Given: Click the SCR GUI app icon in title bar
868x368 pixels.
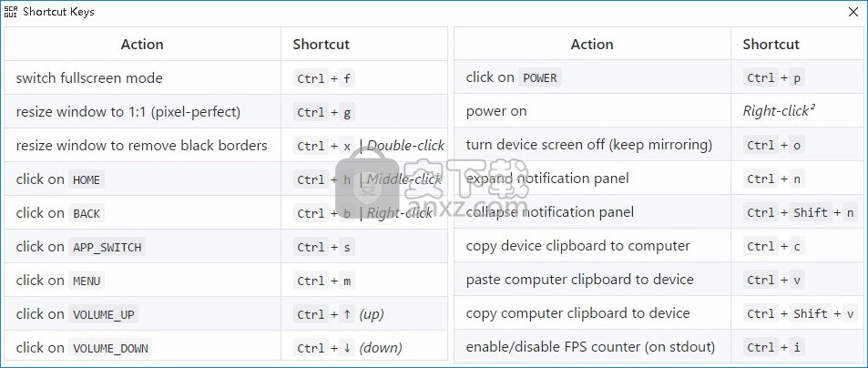Looking at the screenshot, I should tap(11, 12).
